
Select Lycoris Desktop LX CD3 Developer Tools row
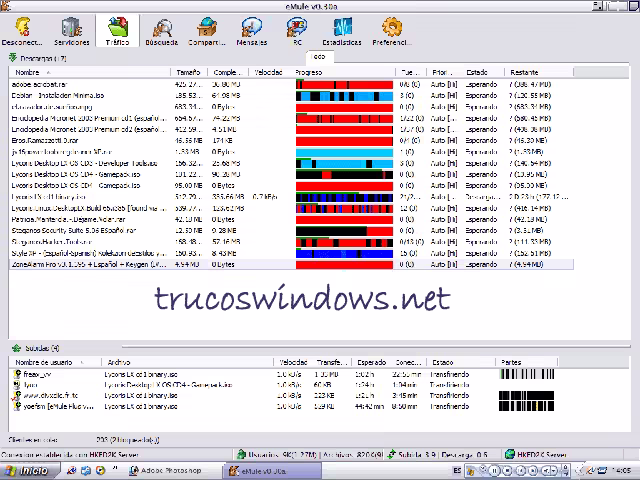pos(291,163)
